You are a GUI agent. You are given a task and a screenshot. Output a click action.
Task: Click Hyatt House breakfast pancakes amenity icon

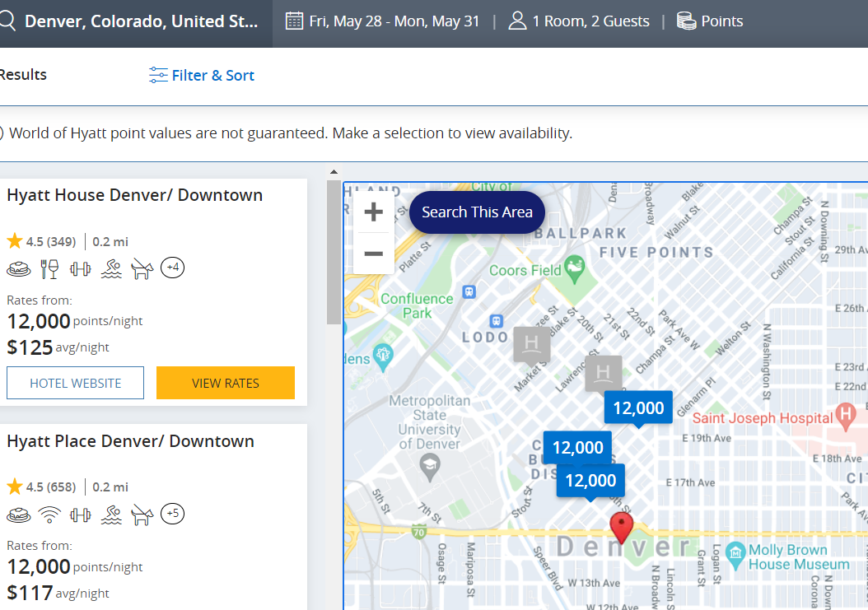tap(18, 269)
